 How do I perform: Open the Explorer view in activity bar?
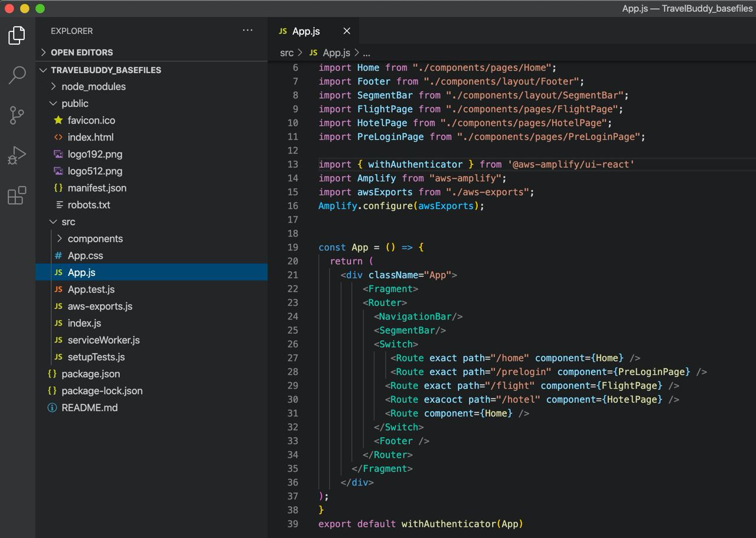(17, 35)
